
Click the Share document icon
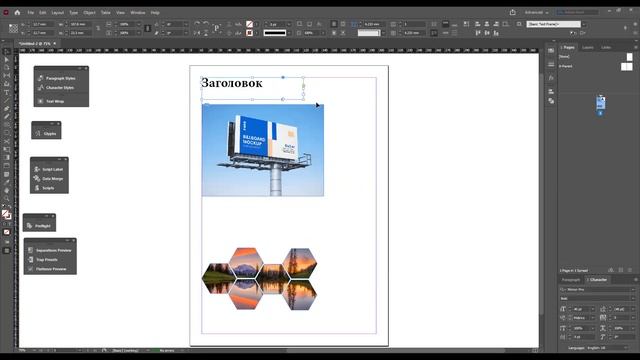(x=513, y=13)
